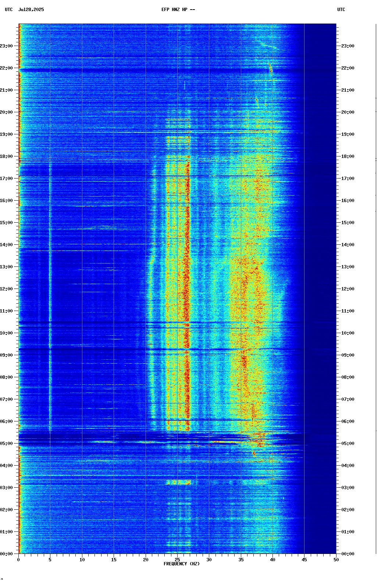Screen dimensions: 392x583
Task: Click the right-axis "00:00" time label
Action: coord(348,554)
